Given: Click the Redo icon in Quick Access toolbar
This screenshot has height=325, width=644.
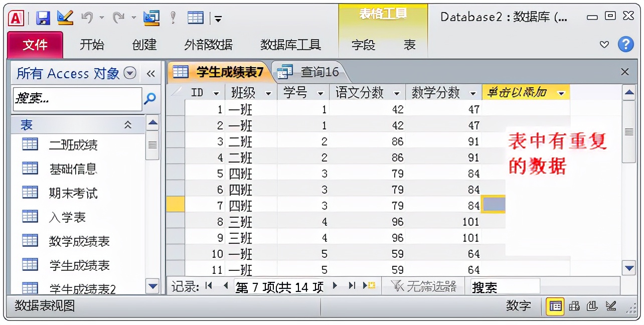Looking at the screenshot, I should pyautogui.click(x=119, y=17).
